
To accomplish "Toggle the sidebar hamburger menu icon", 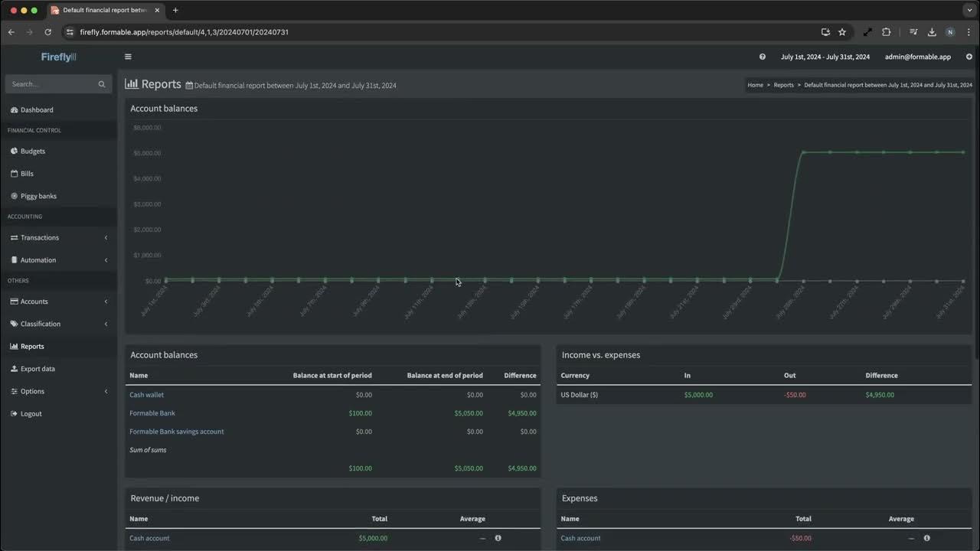I will click(128, 57).
